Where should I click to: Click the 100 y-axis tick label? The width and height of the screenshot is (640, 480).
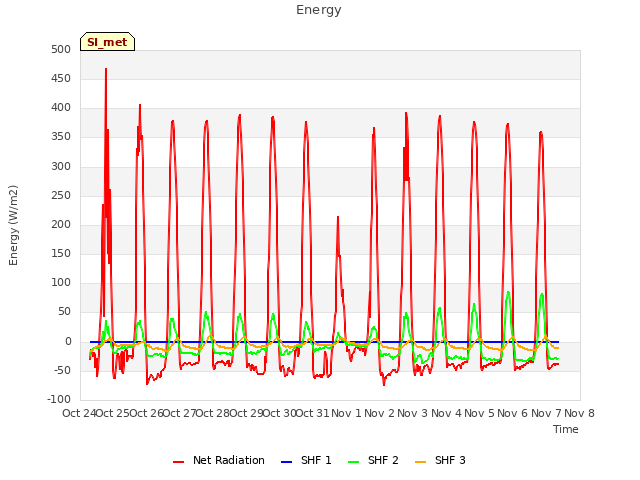click(61, 282)
